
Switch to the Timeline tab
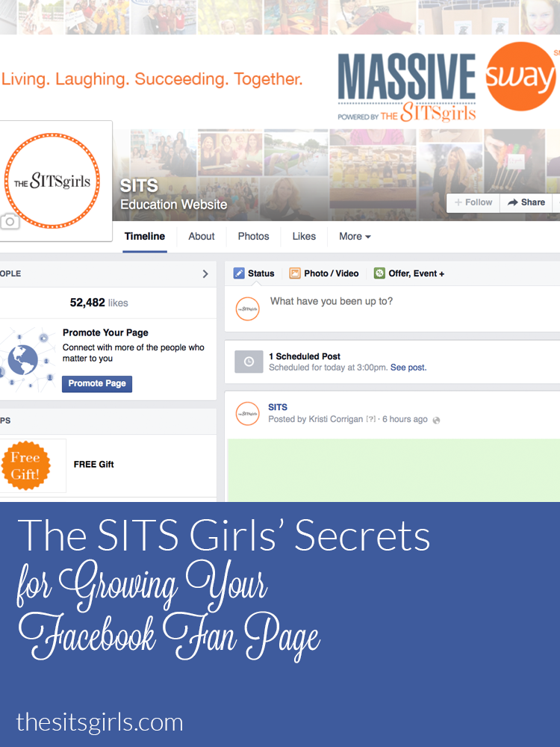click(x=145, y=236)
